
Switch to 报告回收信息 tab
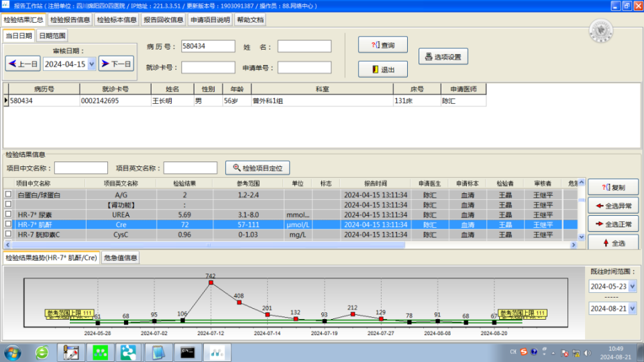click(163, 19)
